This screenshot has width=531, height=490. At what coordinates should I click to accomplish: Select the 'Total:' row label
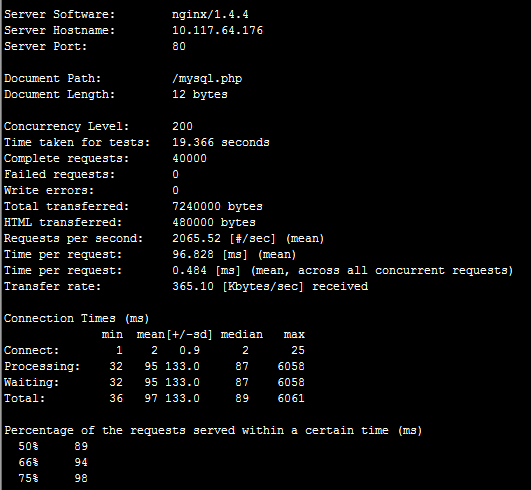pyautogui.click(x=24, y=399)
